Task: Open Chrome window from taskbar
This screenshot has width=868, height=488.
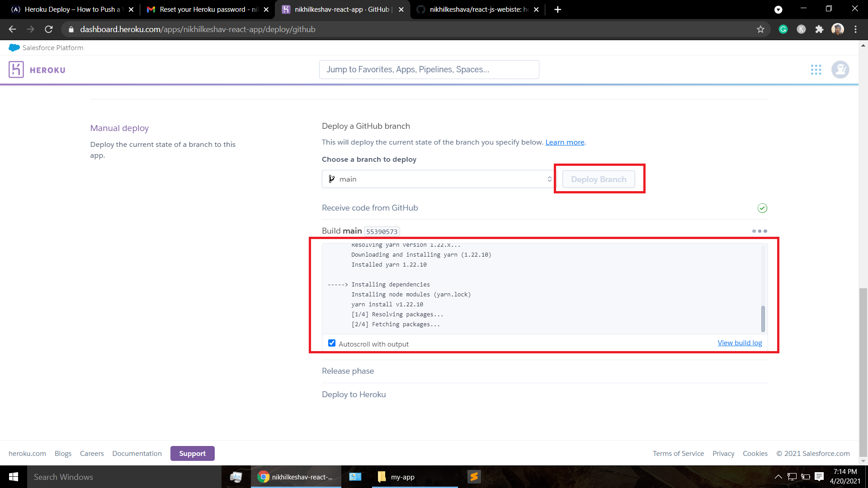Action: [x=296, y=477]
